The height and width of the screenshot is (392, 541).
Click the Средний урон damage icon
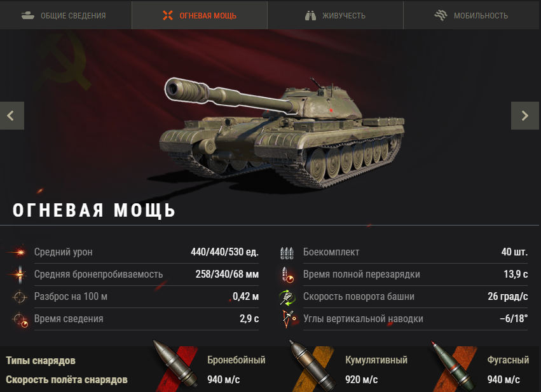19,252
